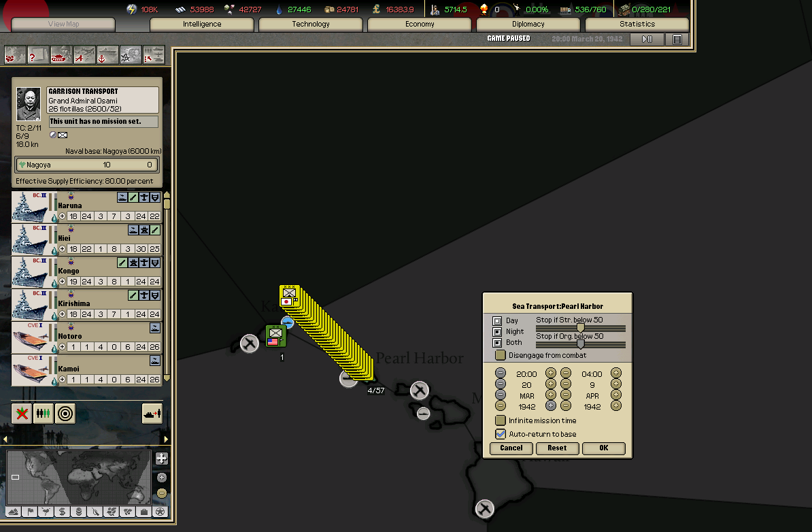Switch to the Diplomacy tab
The width and height of the screenshot is (812, 532).
pyautogui.click(x=528, y=24)
